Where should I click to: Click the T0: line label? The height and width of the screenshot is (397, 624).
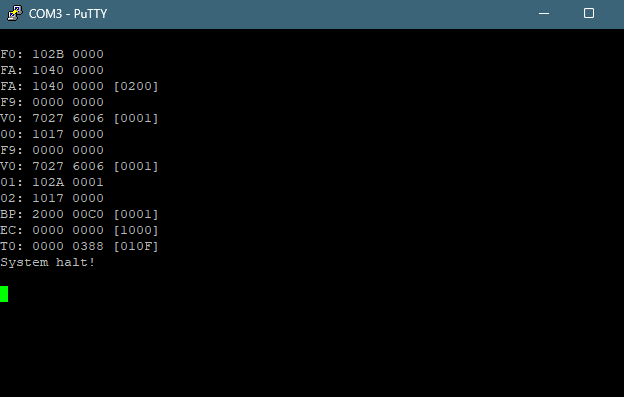[12, 246]
